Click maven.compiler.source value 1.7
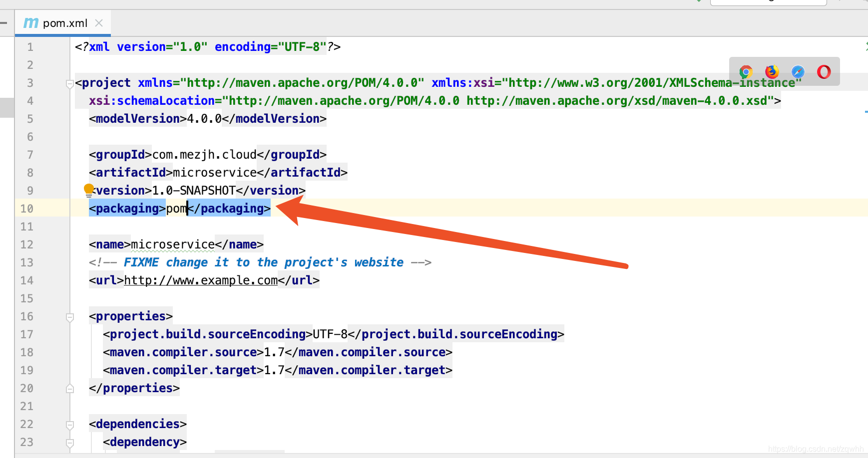 coord(274,352)
